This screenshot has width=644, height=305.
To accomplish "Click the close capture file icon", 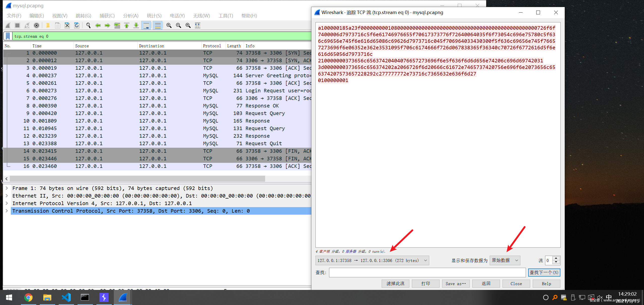I will pos(67,25).
